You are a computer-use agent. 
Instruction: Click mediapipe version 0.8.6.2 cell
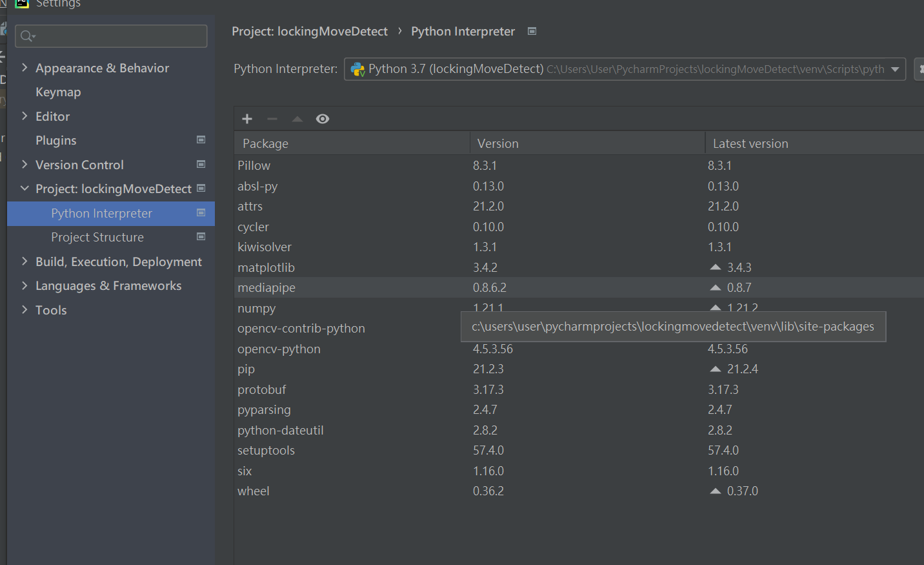click(490, 287)
